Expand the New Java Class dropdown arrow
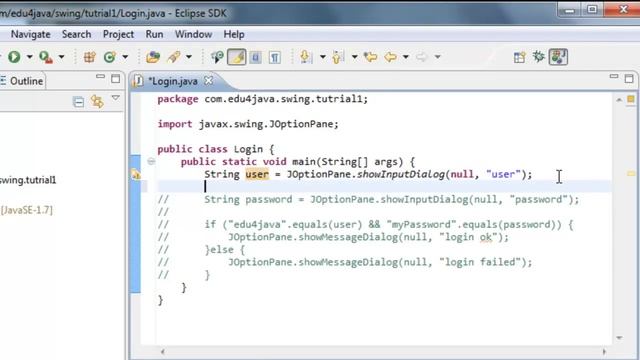 [x=125, y=57]
